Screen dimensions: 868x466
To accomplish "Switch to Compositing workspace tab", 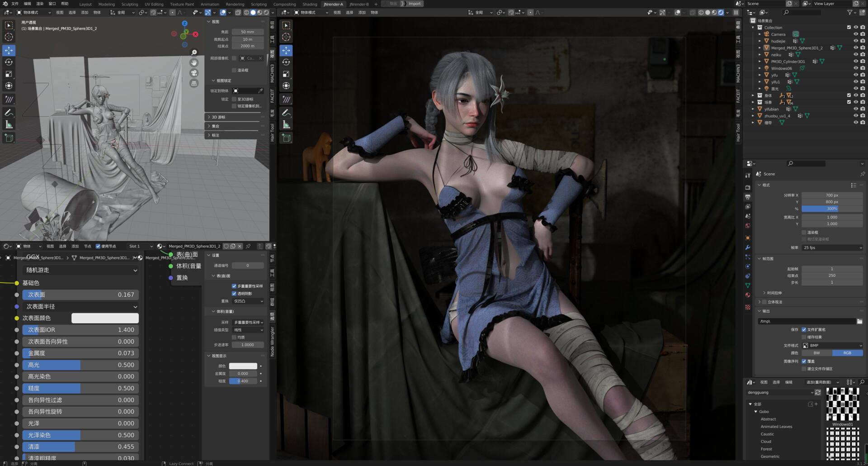I will tap(284, 4).
